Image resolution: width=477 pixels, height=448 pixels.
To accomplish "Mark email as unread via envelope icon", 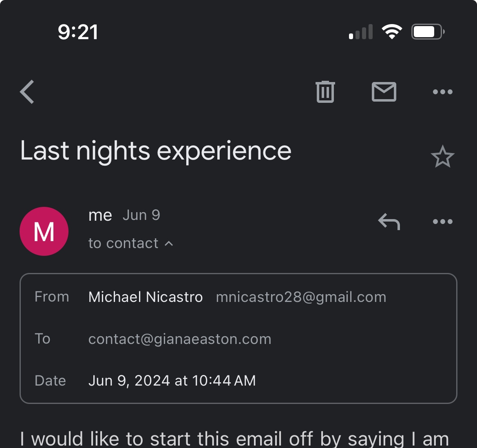I will 384,92.
